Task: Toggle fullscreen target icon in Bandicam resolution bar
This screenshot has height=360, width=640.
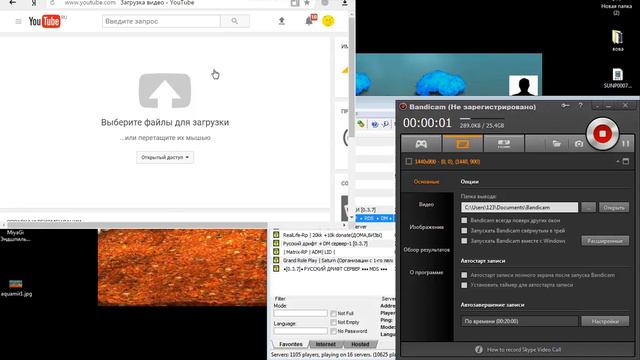Action: 626,161
